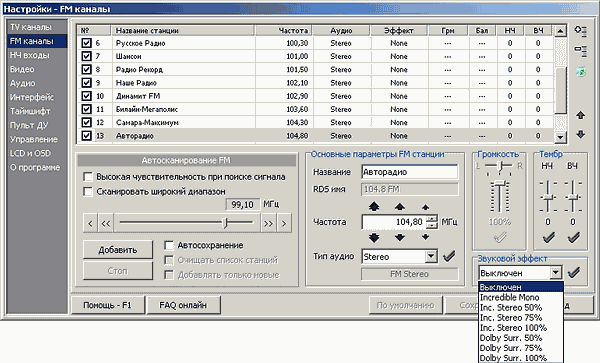Sort by the Частота column header
This screenshot has width=600, height=363.
pyautogui.click(x=284, y=31)
